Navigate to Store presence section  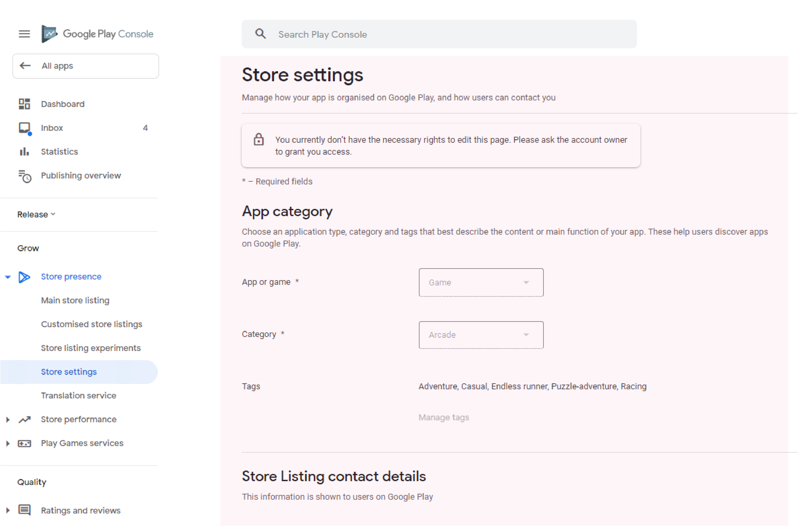coord(71,276)
